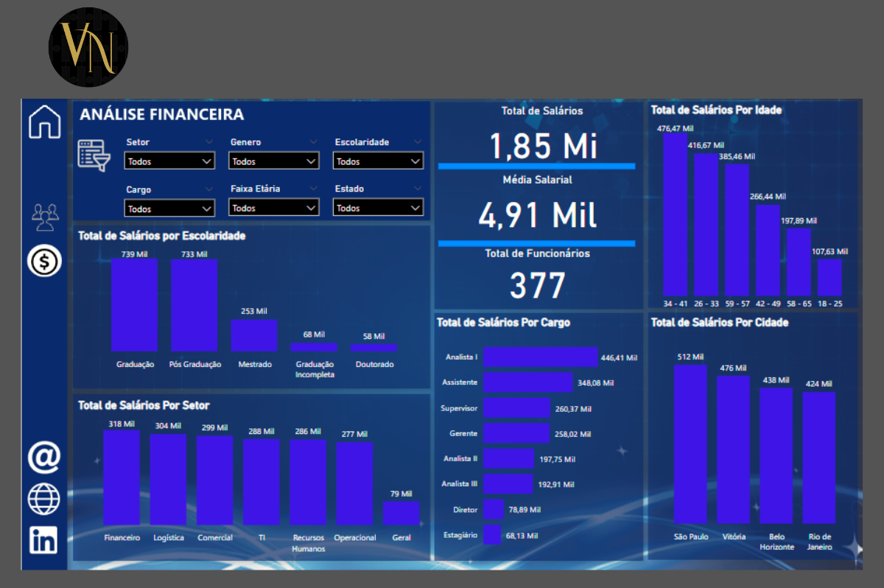Image resolution: width=884 pixels, height=588 pixels.
Task: Select the 59 - 57 age bar
Action: 737,230
